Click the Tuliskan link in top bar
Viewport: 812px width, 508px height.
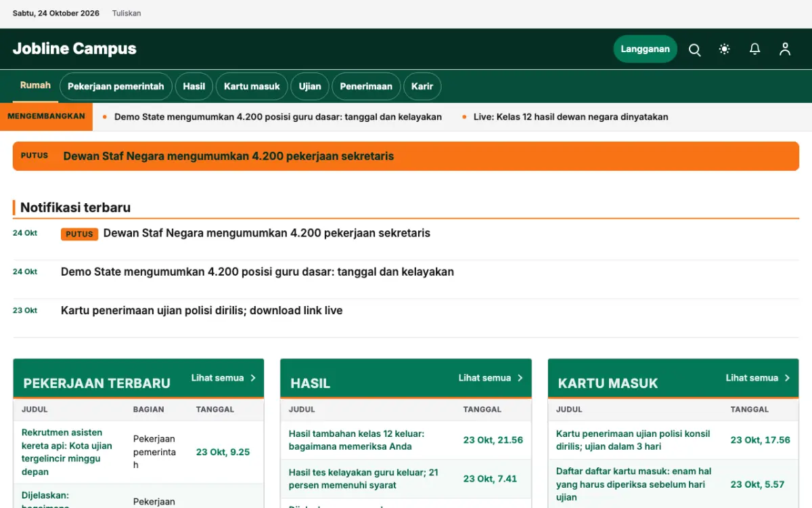click(127, 14)
